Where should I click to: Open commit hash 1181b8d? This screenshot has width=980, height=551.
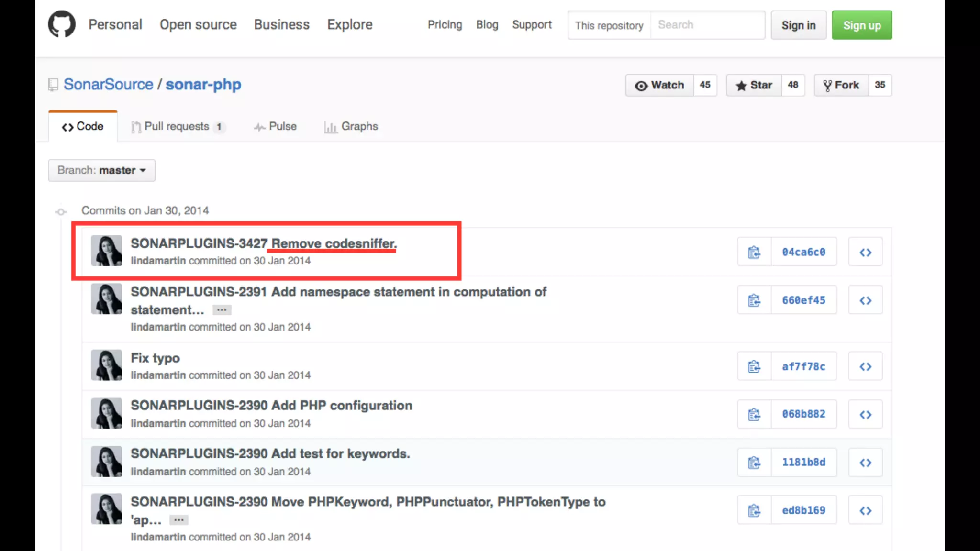click(x=804, y=463)
